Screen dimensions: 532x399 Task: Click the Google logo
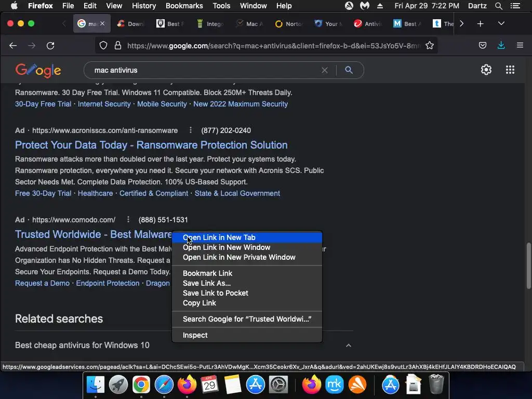click(38, 71)
